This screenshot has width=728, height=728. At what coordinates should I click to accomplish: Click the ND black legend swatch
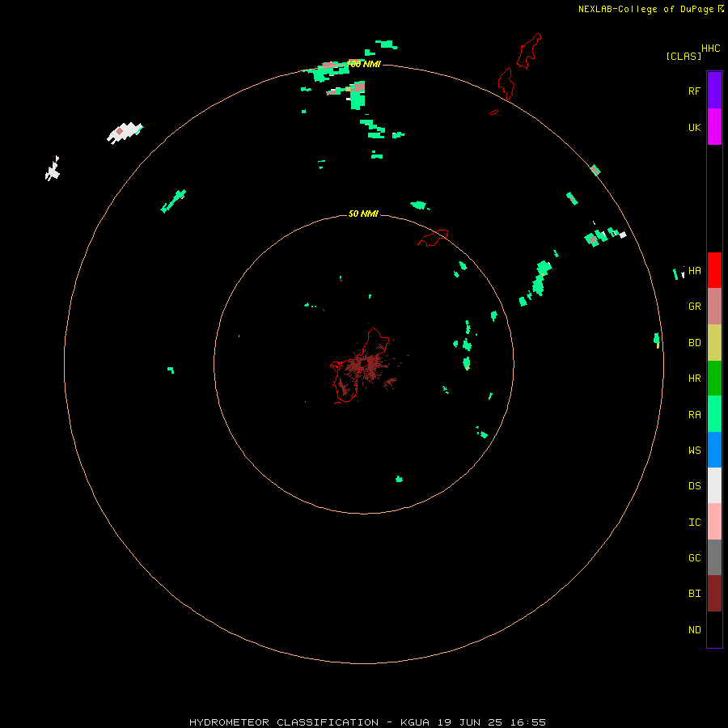tap(714, 629)
